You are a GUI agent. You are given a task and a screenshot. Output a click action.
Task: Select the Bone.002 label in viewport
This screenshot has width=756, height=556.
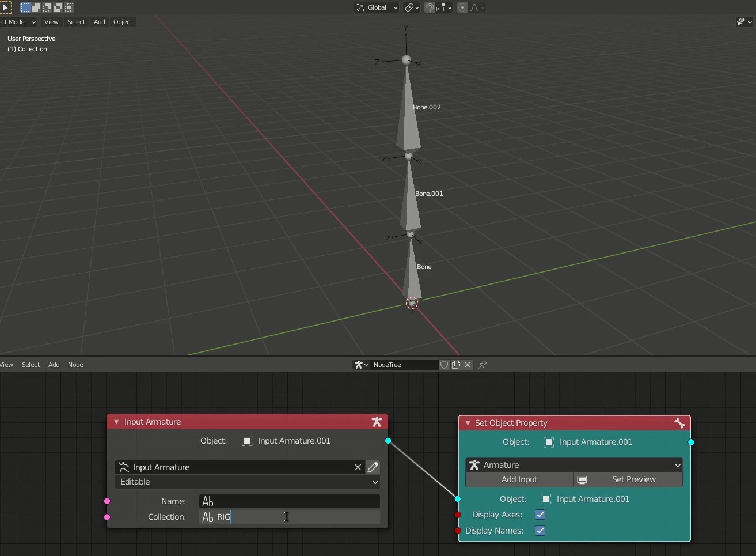click(427, 107)
